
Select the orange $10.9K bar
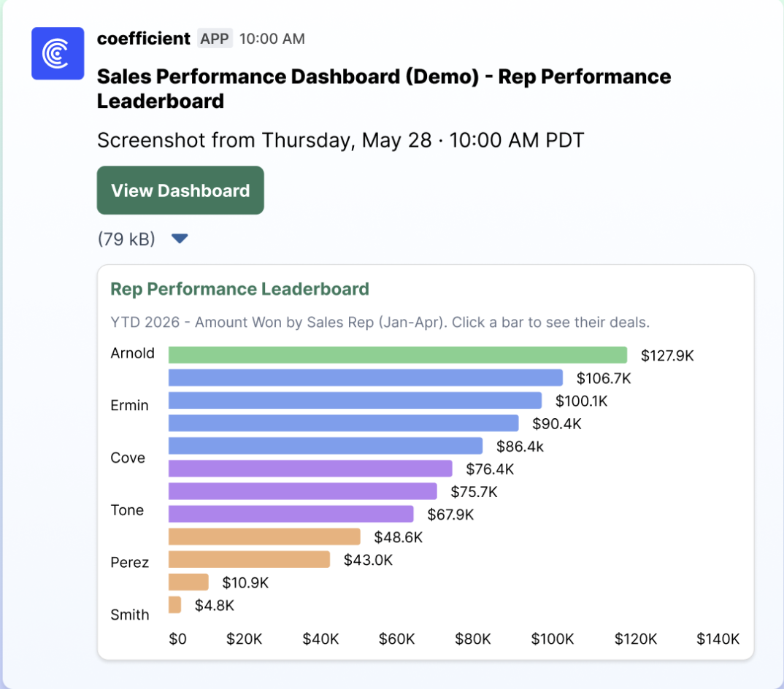(188, 582)
